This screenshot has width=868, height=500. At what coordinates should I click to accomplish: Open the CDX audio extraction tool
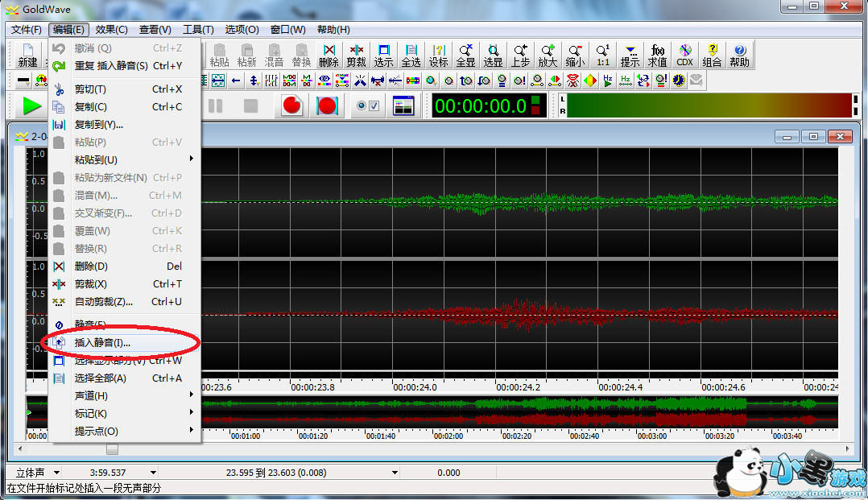684,55
